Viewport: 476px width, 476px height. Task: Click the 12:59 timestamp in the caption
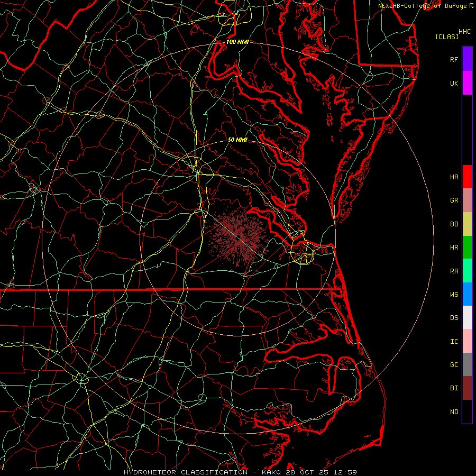coord(344,472)
